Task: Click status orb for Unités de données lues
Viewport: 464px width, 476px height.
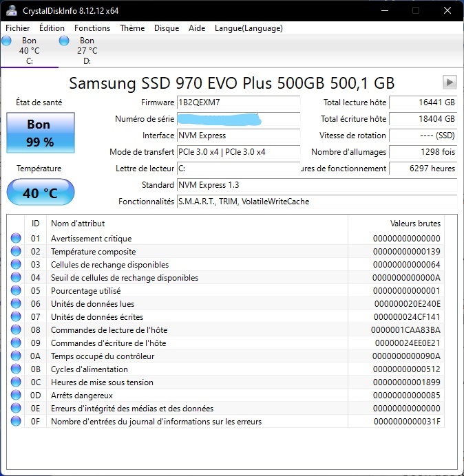Action: [x=16, y=303]
